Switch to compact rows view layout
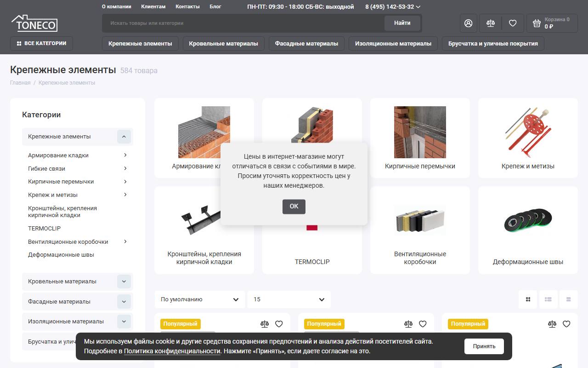Image resolution: width=588 pixels, height=368 pixels. tap(568, 299)
